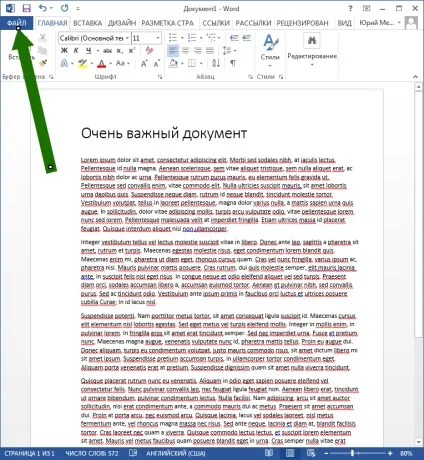Expand Абзац group dialog launcher
Image resolution: width=424 pixels, height=460 pixels.
point(250,77)
